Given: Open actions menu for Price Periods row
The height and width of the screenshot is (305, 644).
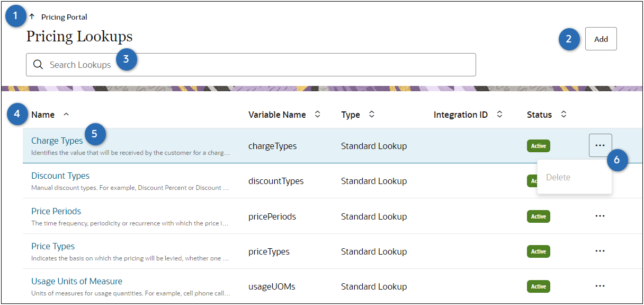Looking at the screenshot, I should point(600,216).
